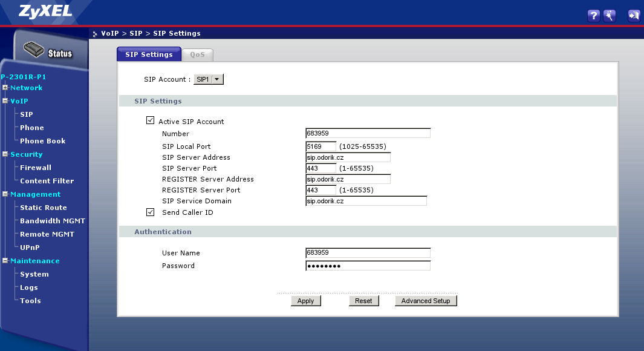Click the Advanced Setup button

[426, 301]
